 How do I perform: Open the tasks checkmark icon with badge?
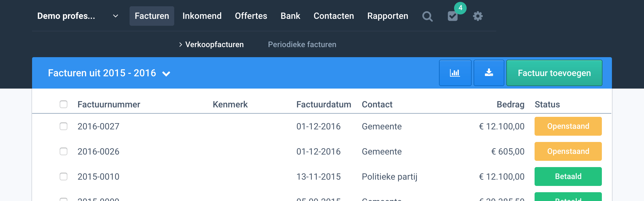pyautogui.click(x=452, y=16)
